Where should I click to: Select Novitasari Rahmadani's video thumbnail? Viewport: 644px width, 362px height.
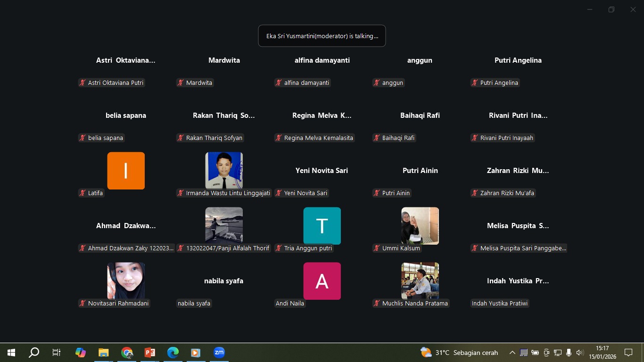pos(126,281)
